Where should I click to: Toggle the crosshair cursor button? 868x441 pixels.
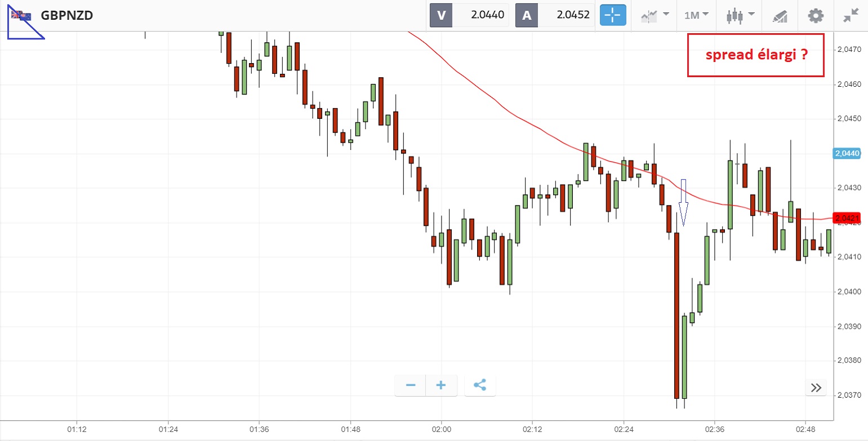[x=613, y=15]
